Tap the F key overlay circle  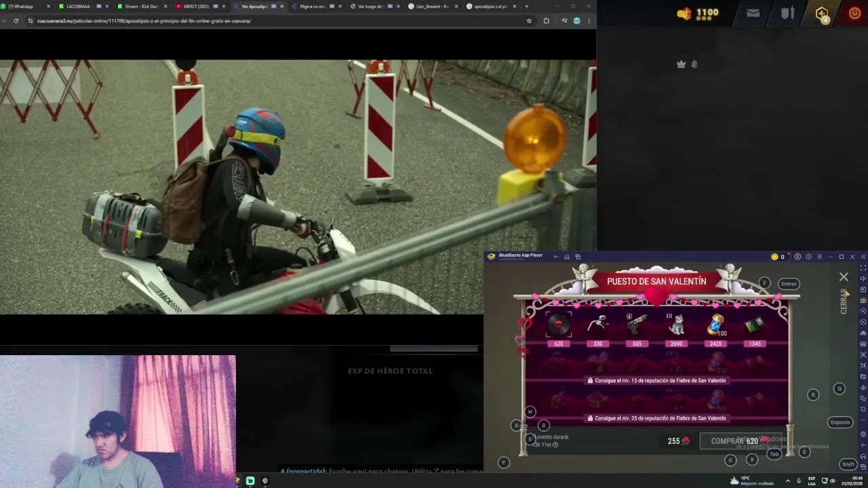(504, 462)
